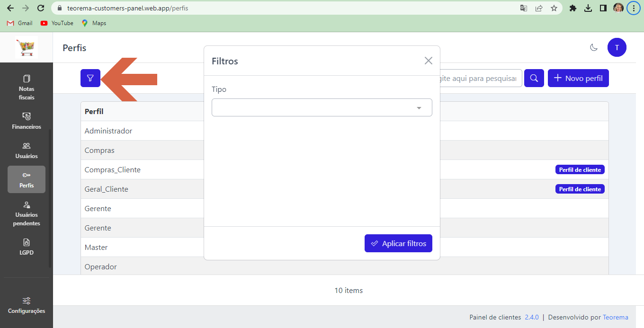The height and width of the screenshot is (328, 644).
Task: Click the translate page icon
Action: (524, 8)
